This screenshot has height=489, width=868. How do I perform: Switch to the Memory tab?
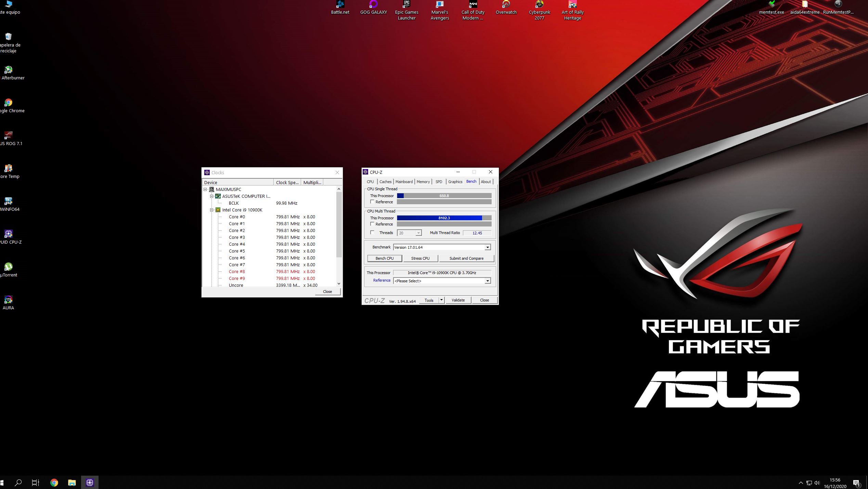click(423, 182)
